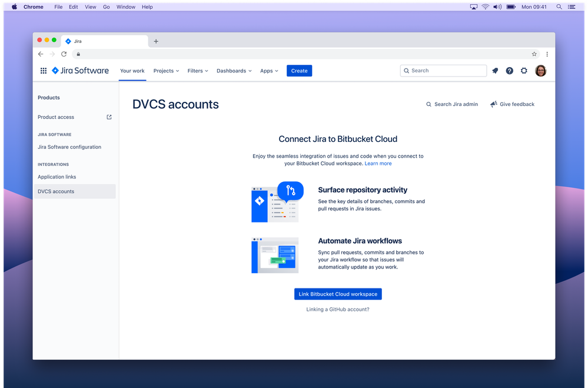Click the browser address bar
The width and height of the screenshot is (588, 388).
click(x=305, y=54)
